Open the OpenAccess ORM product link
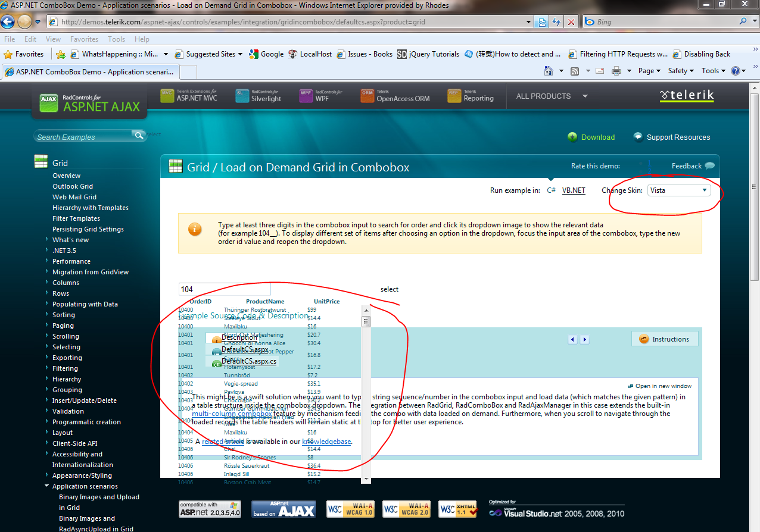760x532 pixels. [395, 96]
